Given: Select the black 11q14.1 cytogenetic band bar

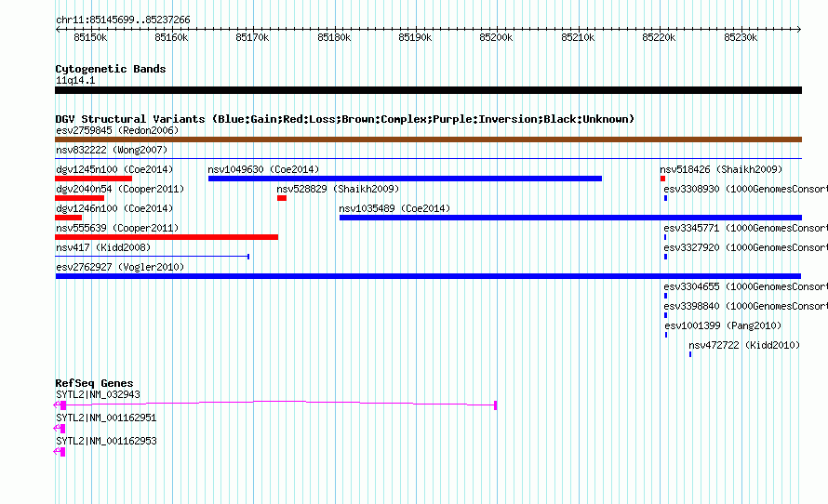Looking at the screenshot, I should [x=428, y=90].
